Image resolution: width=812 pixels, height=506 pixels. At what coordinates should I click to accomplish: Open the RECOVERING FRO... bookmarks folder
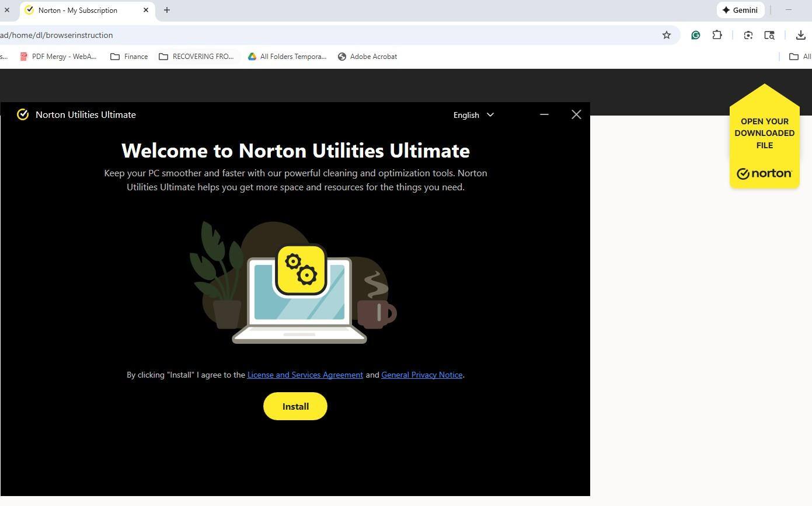(196, 57)
